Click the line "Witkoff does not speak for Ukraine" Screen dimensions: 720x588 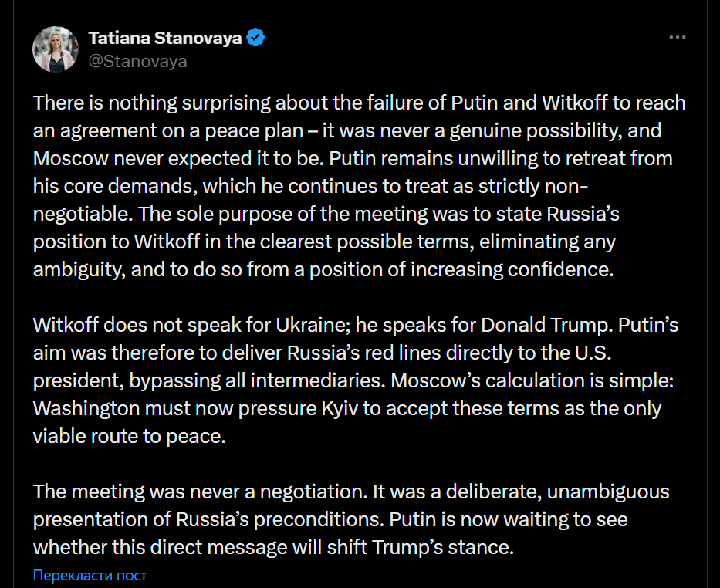click(x=356, y=324)
